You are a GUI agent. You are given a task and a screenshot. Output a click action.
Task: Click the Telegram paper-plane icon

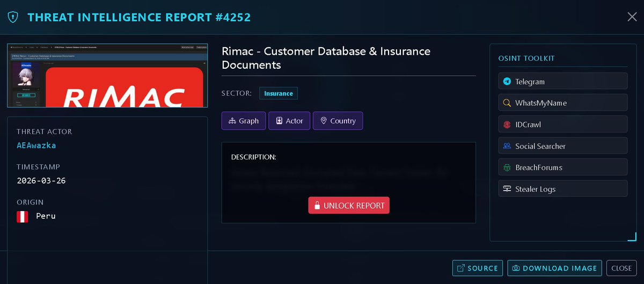click(x=507, y=82)
